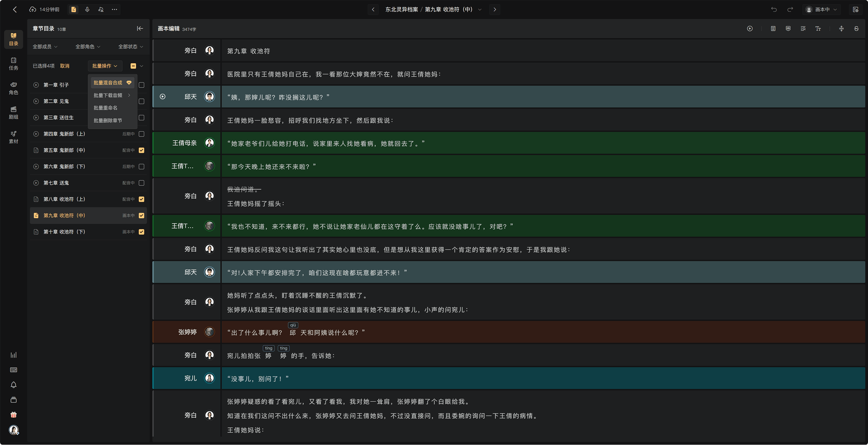Viewport: 868px width, 445px height.
Task: Check the 第六章 鬼新郎（下）checkbox
Action: pos(142,167)
